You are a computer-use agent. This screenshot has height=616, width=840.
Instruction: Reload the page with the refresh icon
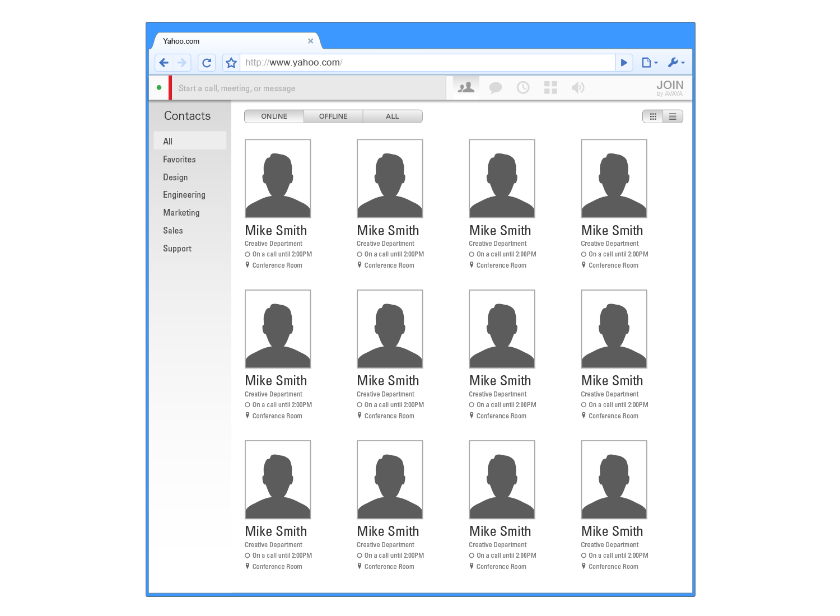[207, 63]
